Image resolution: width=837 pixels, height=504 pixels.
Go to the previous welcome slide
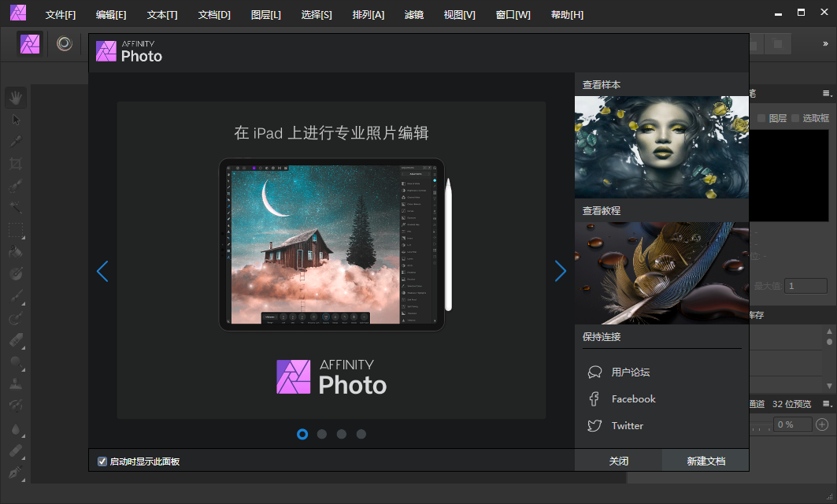click(x=102, y=271)
